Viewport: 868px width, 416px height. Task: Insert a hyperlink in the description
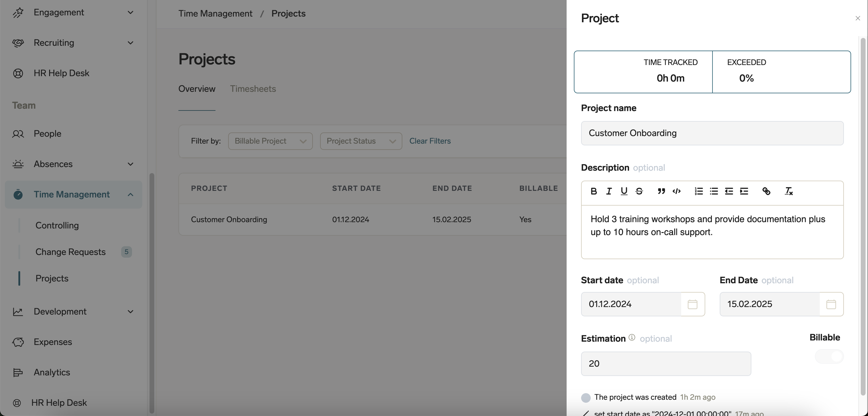(767, 191)
